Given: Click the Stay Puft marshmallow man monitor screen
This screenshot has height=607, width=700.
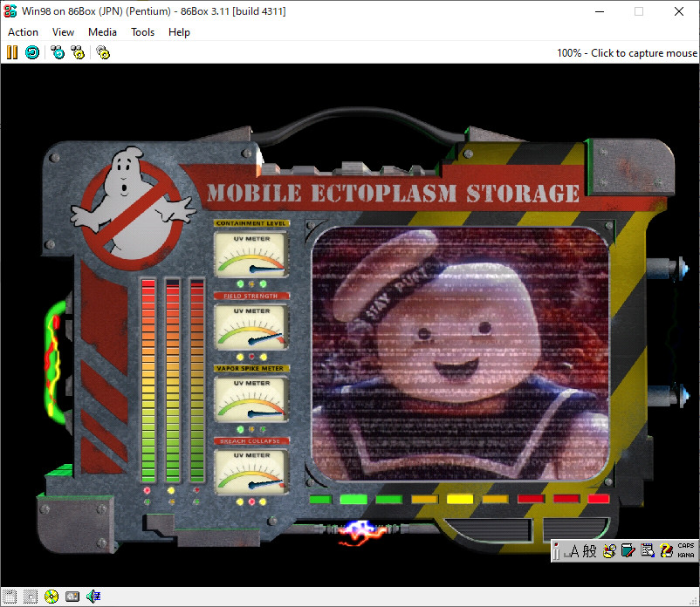Looking at the screenshot, I should 460,354.
